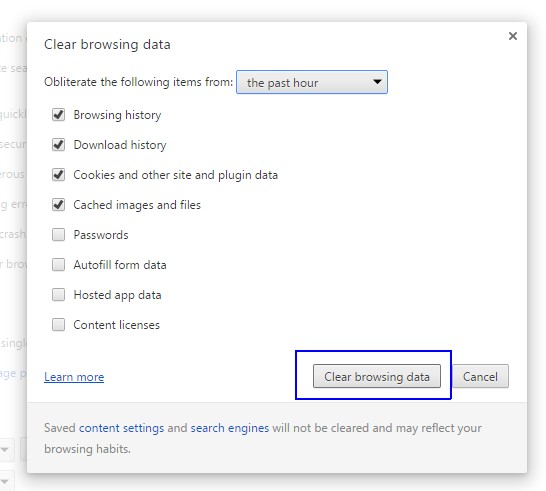Check the Hosted app data box
546x491 pixels.
point(58,295)
